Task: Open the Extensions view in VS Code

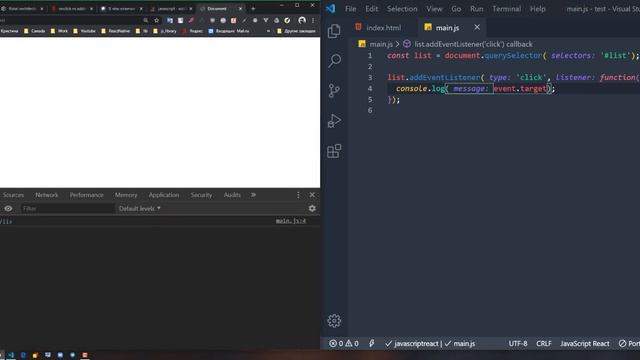Action: [334, 151]
